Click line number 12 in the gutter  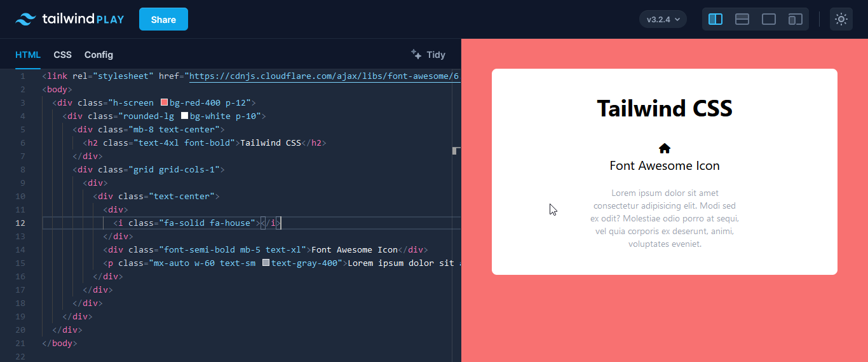[x=20, y=223]
